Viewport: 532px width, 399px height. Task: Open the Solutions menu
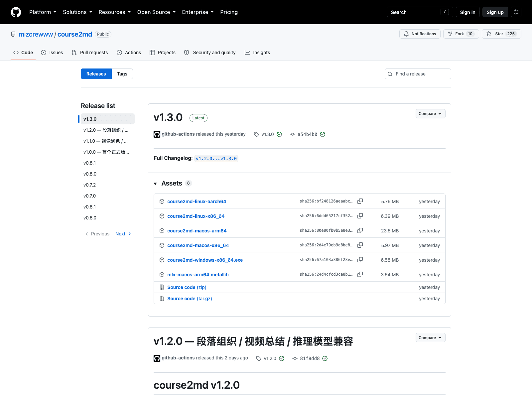pyautogui.click(x=77, y=12)
